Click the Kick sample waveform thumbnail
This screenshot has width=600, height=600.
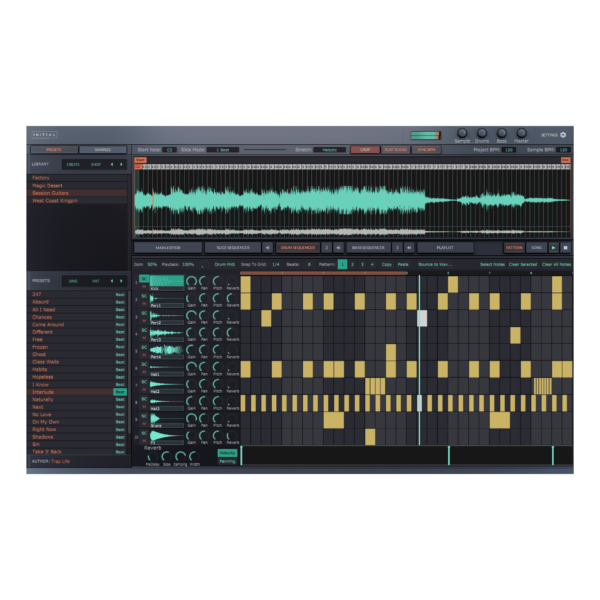167,281
